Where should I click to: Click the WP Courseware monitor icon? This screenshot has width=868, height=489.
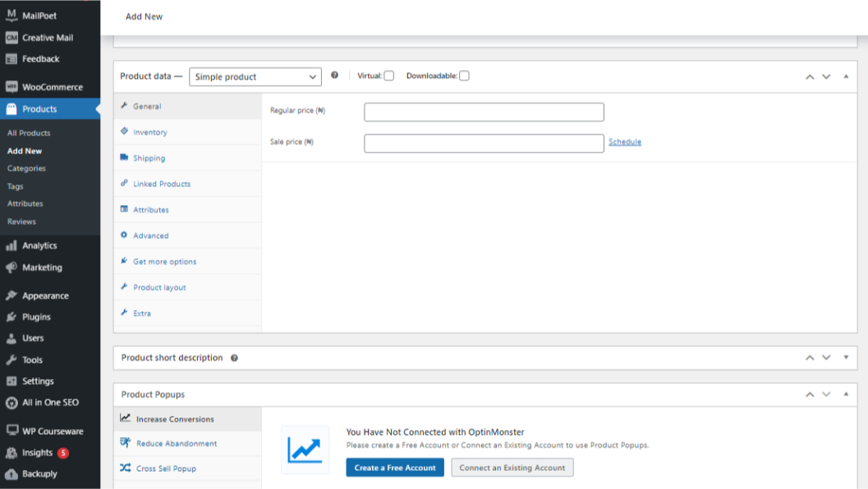11,431
